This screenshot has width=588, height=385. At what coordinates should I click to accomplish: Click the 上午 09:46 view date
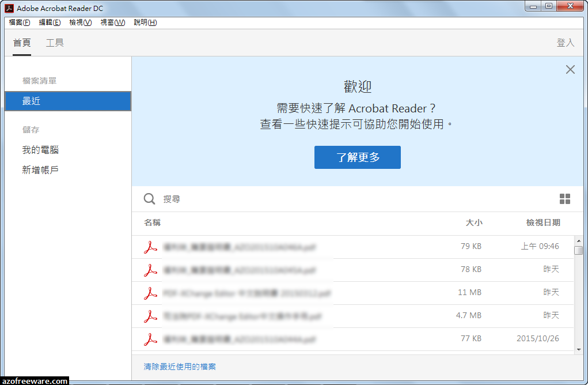click(540, 246)
